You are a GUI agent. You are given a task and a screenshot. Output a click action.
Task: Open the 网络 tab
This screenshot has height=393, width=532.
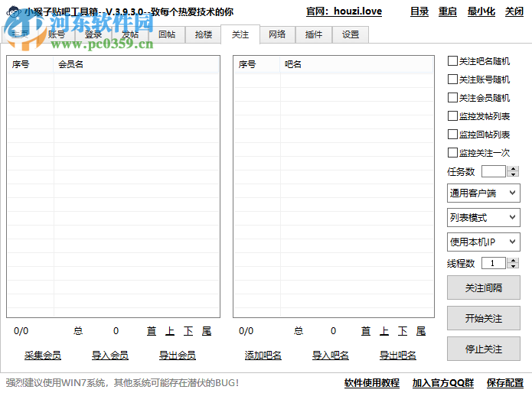point(277,34)
